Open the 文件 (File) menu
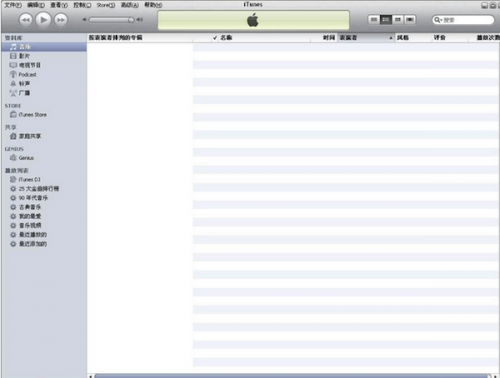 pos(13,5)
